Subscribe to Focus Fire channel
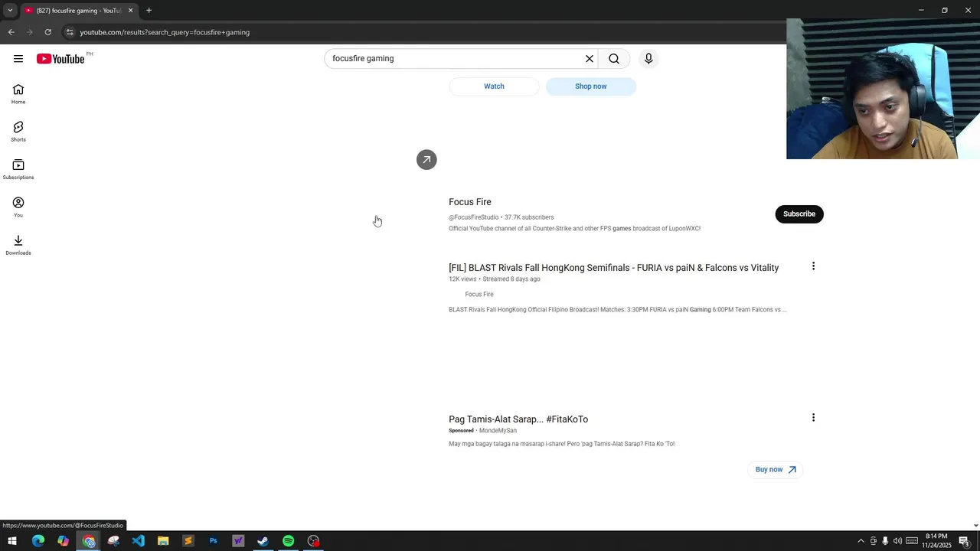The height and width of the screenshot is (551, 980). tap(799, 214)
